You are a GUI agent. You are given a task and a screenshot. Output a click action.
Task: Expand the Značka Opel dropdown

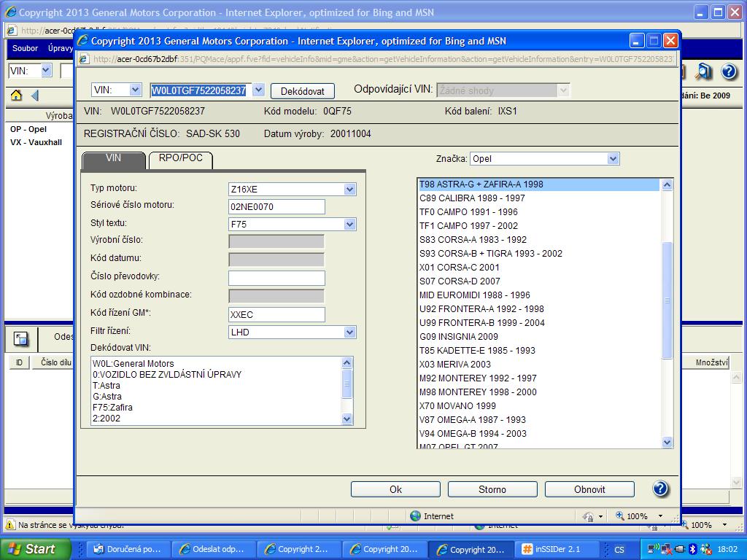click(x=613, y=159)
